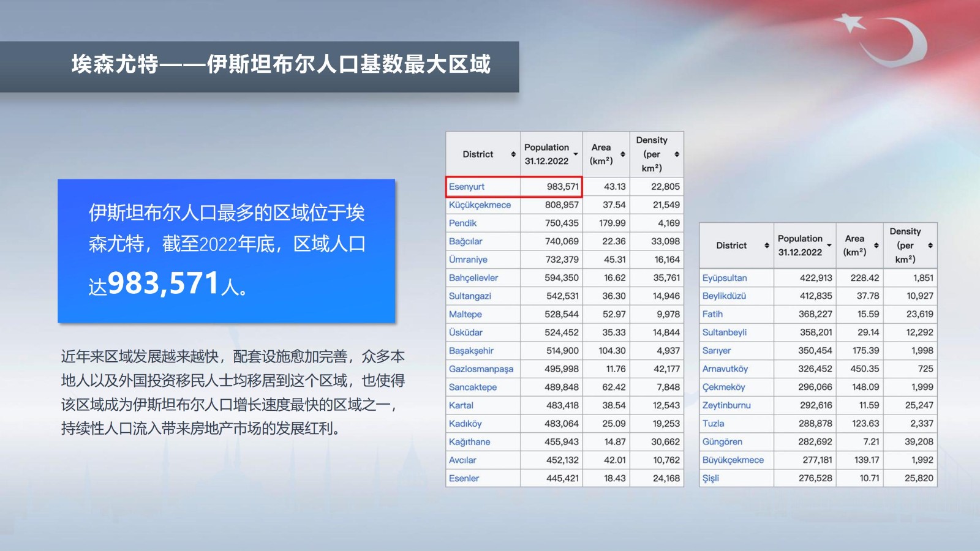Select Gaziosmanpaşa density value 42,177
The height and width of the screenshot is (551, 980).
[x=666, y=369]
